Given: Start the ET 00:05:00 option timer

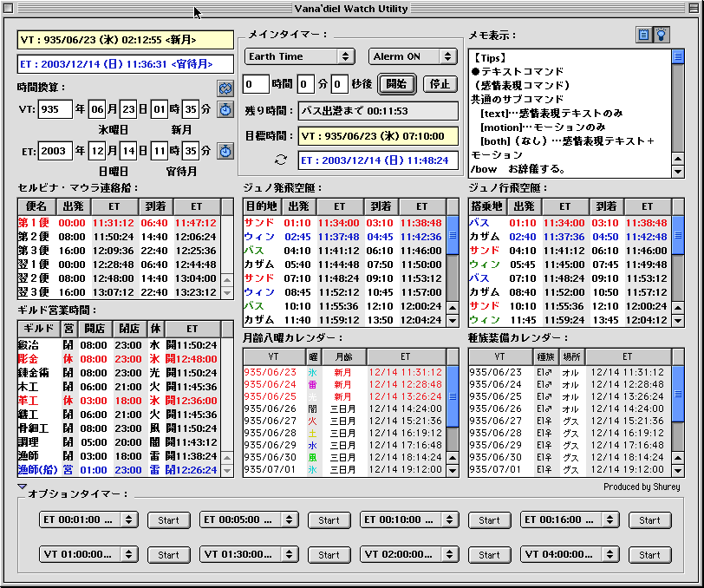Looking at the screenshot, I should tap(329, 520).
